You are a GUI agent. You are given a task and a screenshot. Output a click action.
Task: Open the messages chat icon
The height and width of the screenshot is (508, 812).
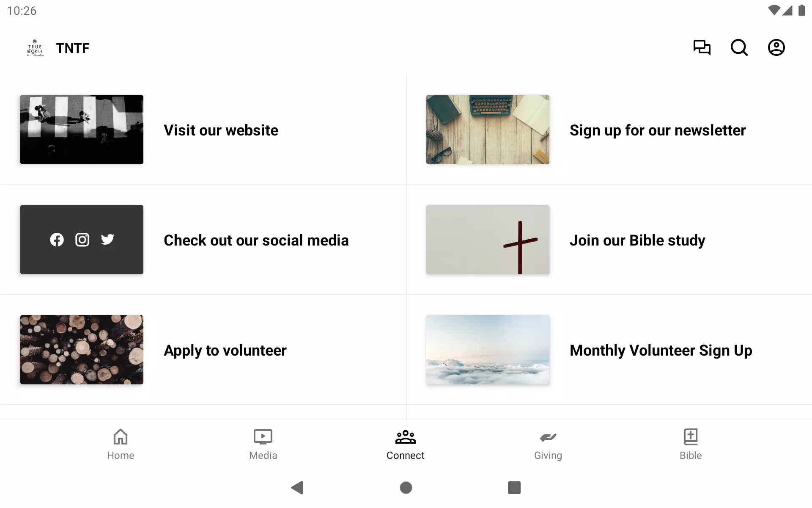click(702, 47)
